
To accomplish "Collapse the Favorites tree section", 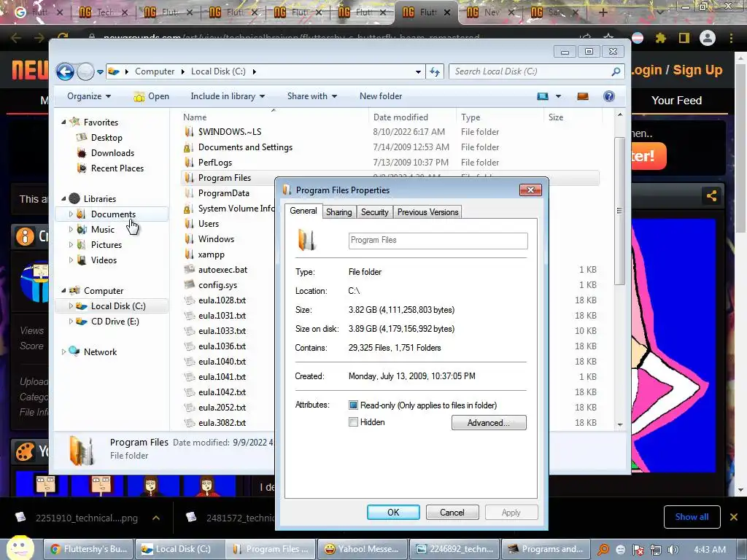I will point(64,122).
